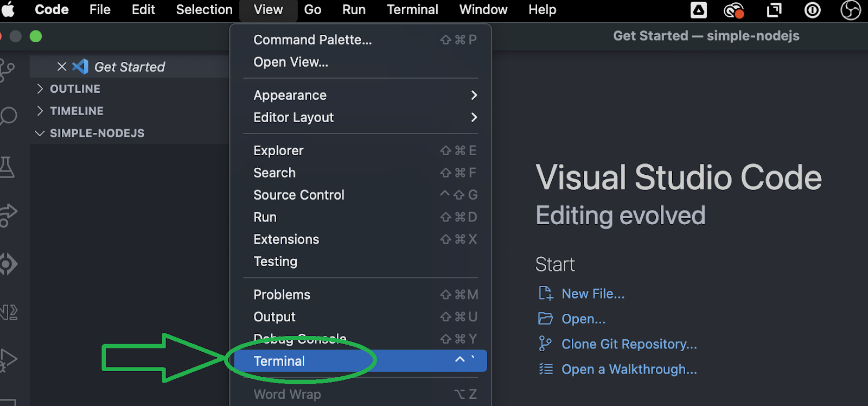Click the Clone Git Repository... link
Viewport: 868px width, 406px height.
pos(629,344)
